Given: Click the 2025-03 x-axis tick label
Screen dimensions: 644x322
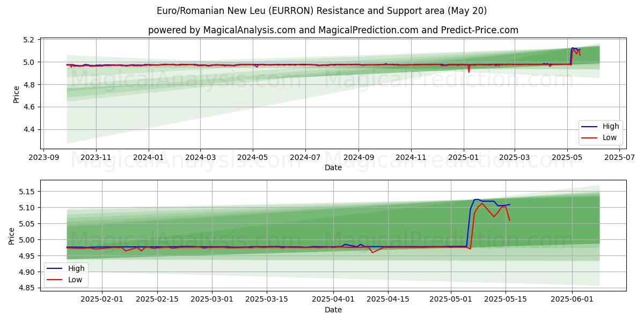Looking at the screenshot, I should pyautogui.click(x=515, y=158).
